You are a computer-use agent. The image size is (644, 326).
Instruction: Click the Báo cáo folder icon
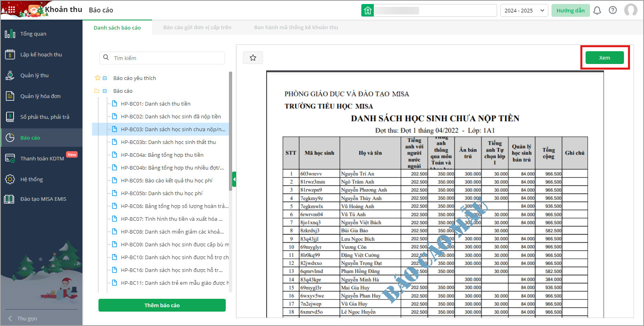[97, 91]
